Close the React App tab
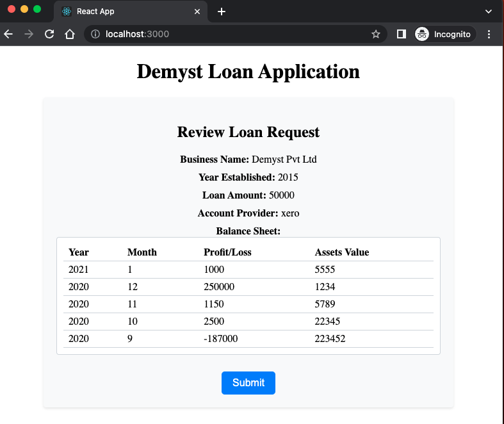504x424 pixels. (x=197, y=12)
